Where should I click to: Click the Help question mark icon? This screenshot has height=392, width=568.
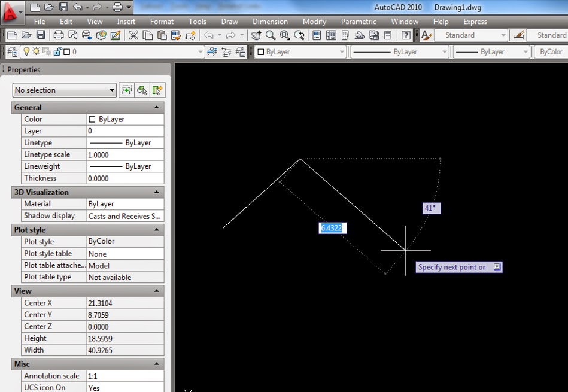pyautogui.click(x=406, y=37)
